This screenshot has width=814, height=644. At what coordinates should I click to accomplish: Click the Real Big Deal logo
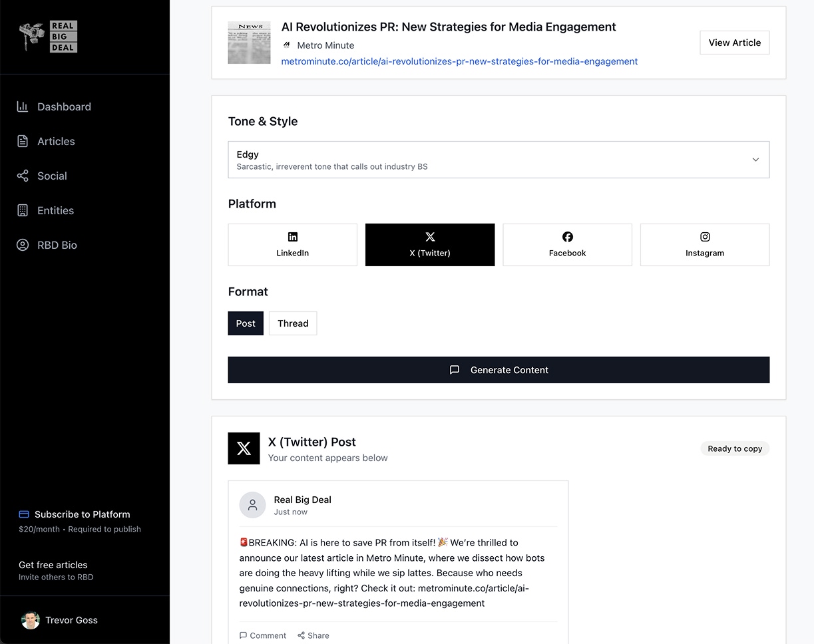pyautogui.click(x=48, y=37)
